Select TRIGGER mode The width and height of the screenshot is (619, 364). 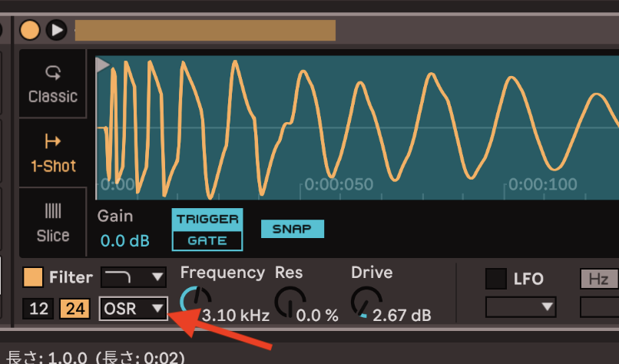(207, 219)
